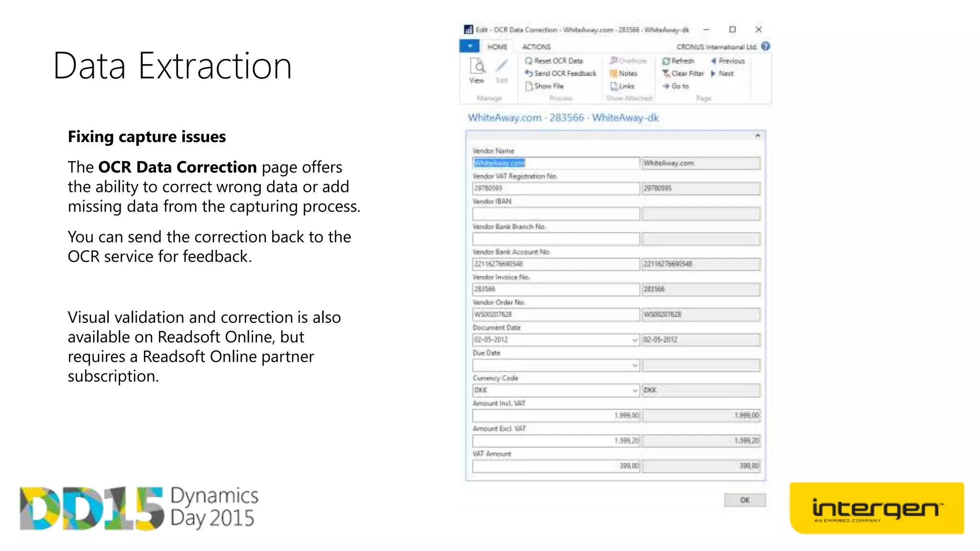The image size is (980, 551).
Task: Refresh the page data
Action: click(x=678, y=61)
